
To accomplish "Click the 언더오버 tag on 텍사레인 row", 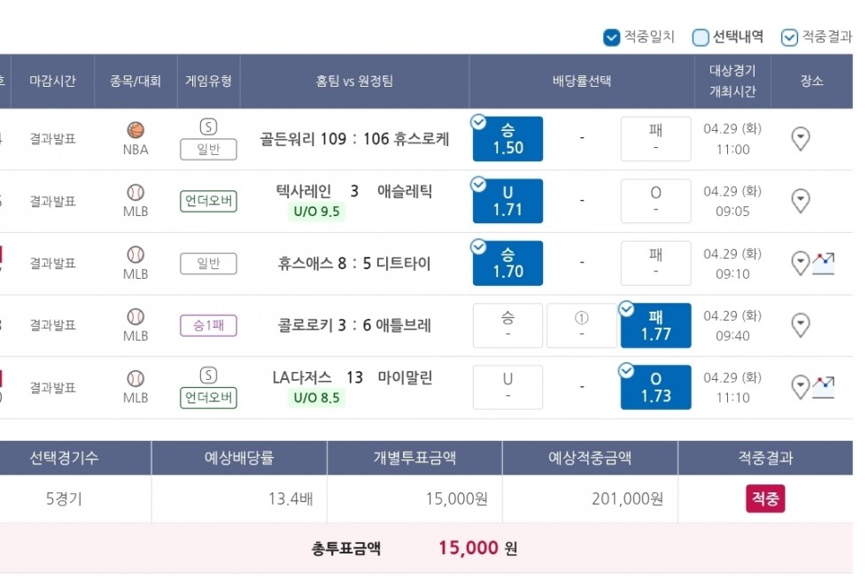I will tap(208, 200).
